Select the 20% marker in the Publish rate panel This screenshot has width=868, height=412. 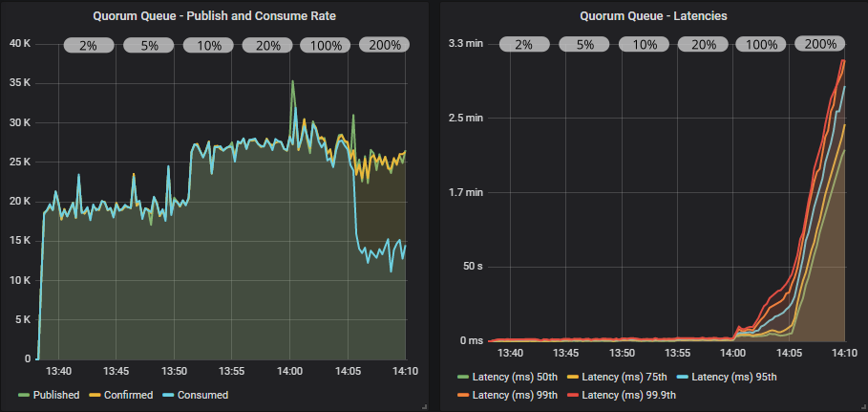(x=267, y=45)
